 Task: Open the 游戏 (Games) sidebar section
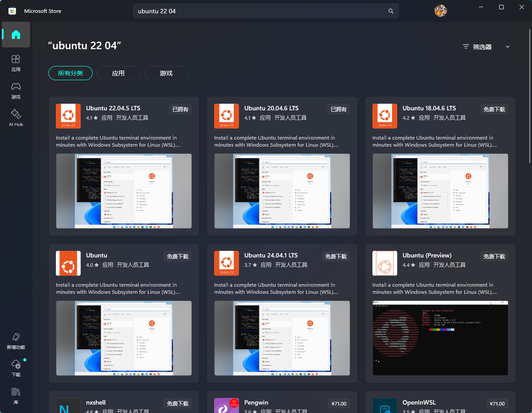click(16, 90)
